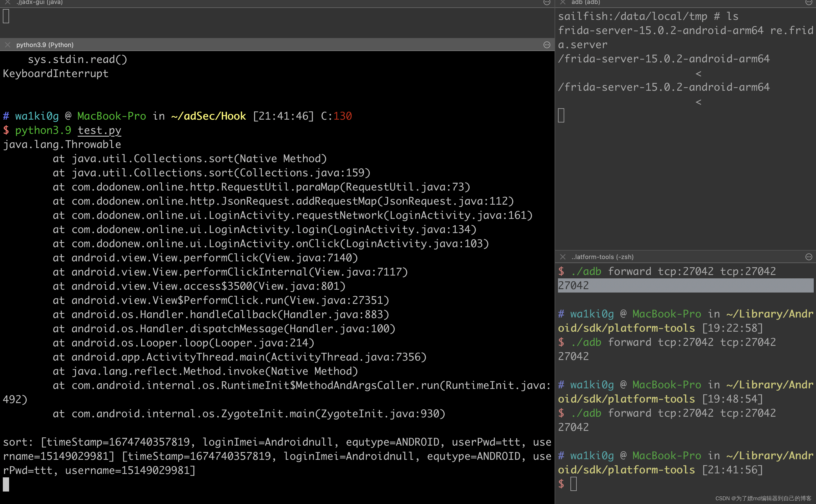Click the cursor at the zsh prompt
Image resolution: width=816 pixels, height=504 pixels.
click(x=574, y=484)
